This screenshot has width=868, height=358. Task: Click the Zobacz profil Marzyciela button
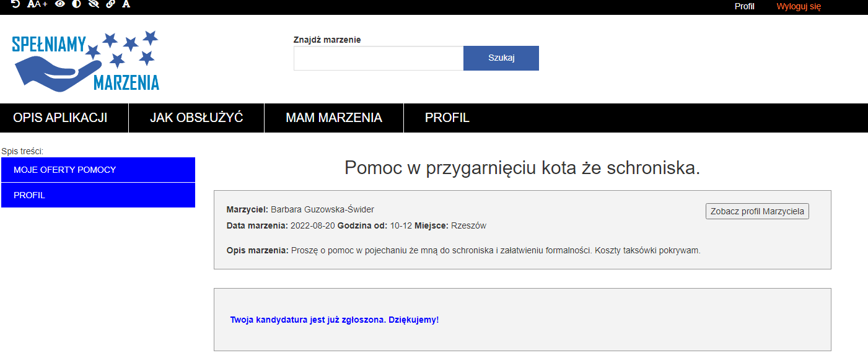pos(757,211)
